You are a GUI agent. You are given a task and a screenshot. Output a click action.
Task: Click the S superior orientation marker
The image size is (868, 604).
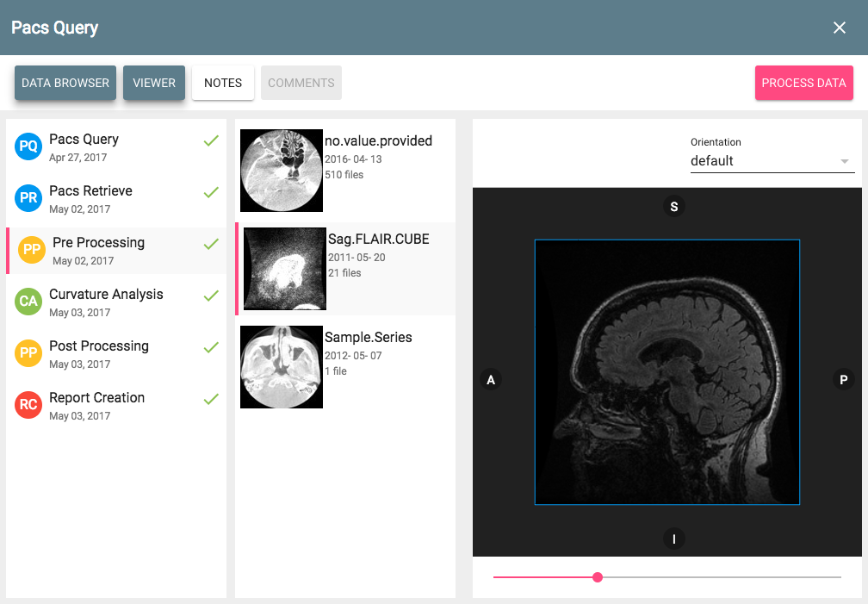674,207
